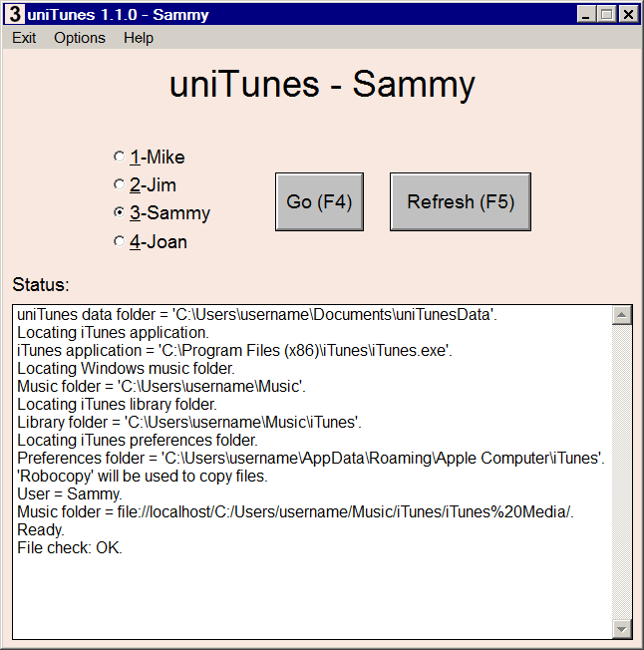This screenshot has width=644, height=650.
Task: Click the 'Locating iTunes application.' line
Action: point(113,332)
